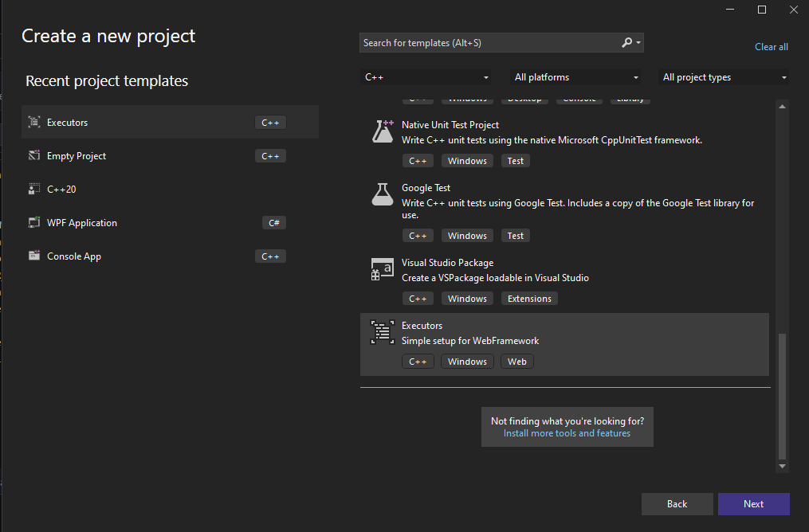Select Executors template titled Simple setup for WebFramework

point(564,344)
